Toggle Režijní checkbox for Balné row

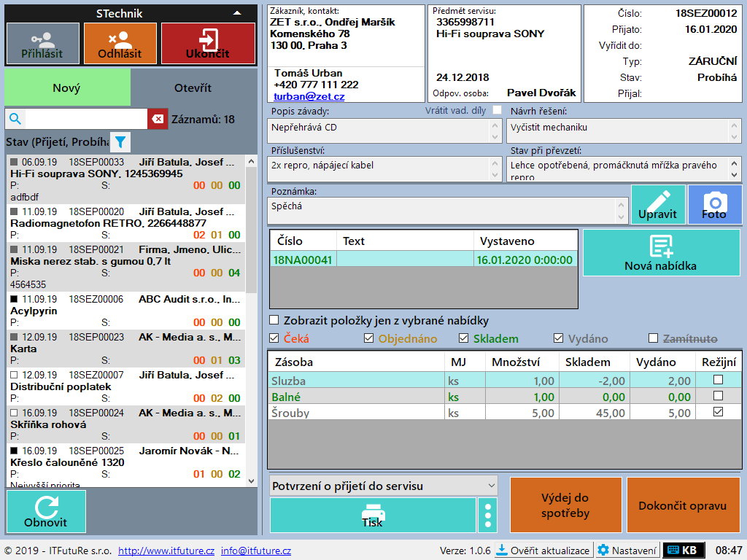718,396
